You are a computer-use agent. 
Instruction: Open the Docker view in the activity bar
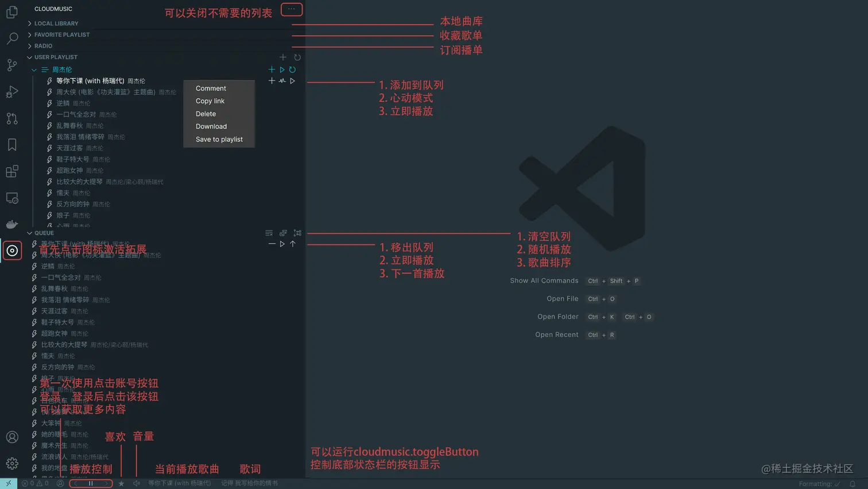point(12,224)
